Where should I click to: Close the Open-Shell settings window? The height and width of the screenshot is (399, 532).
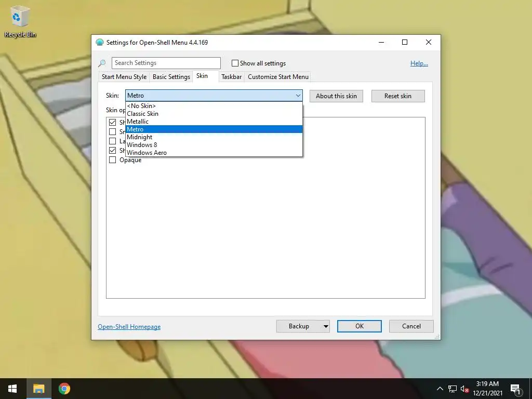[429, 42]
